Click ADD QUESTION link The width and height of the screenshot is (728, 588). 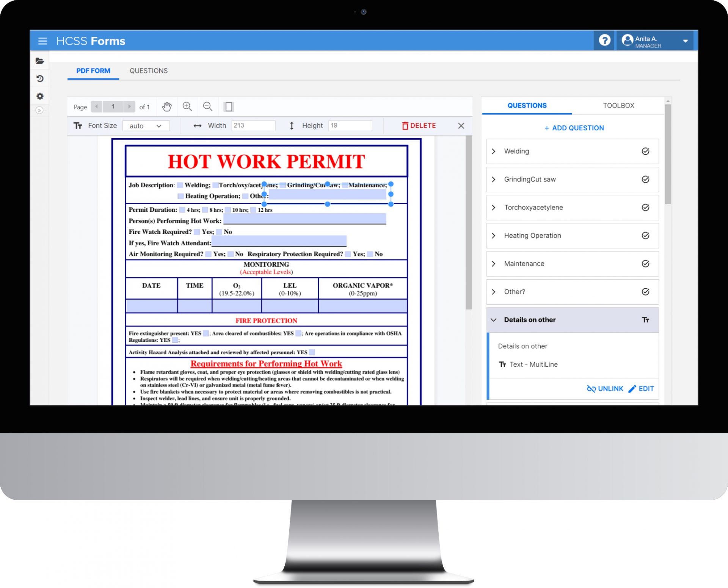[x=574, y=128]
